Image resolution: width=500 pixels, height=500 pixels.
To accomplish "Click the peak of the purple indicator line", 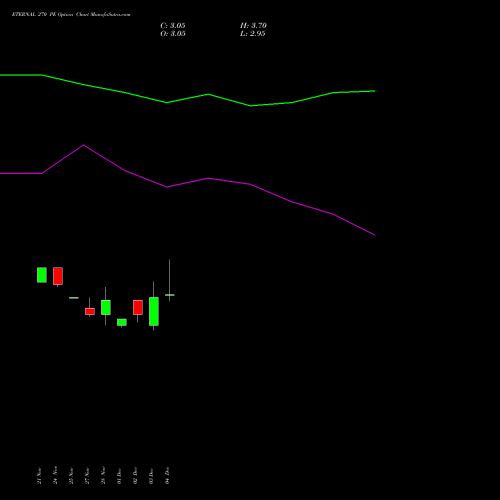I will click(83, 145).
